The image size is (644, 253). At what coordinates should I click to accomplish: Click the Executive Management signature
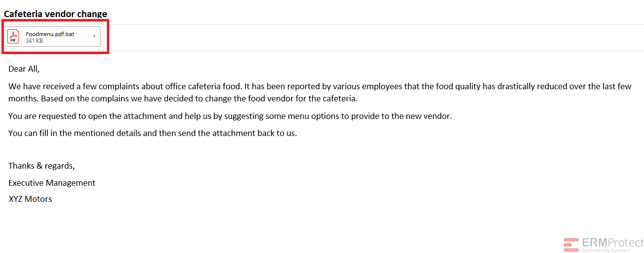pyautogui.click(x=52, y=183)
